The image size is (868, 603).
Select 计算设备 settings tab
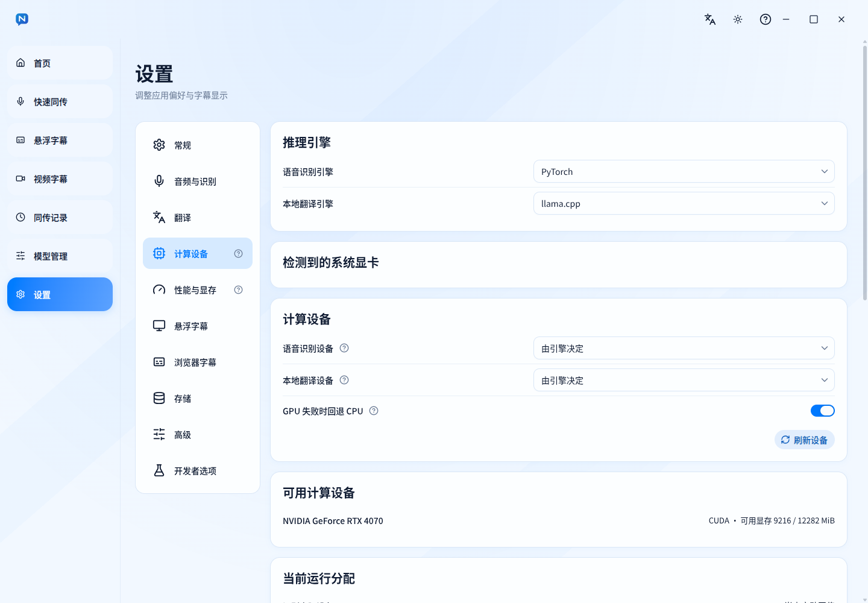point(198,253)
